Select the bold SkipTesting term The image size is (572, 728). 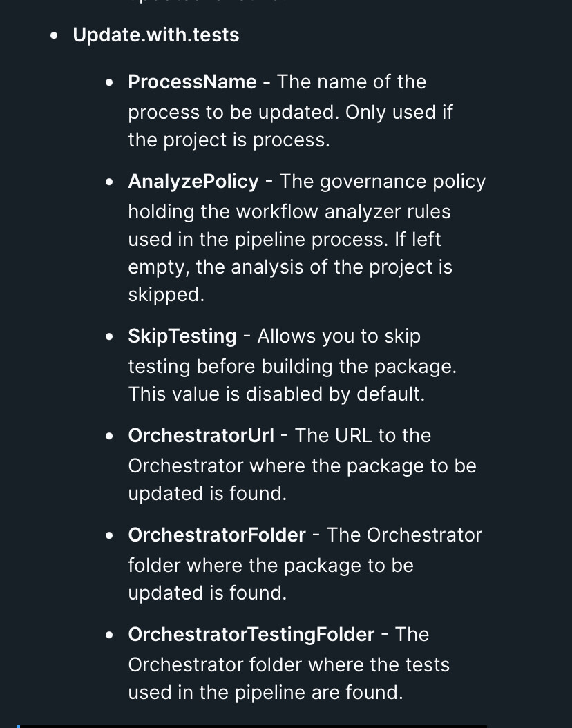(x=182, y=336)
